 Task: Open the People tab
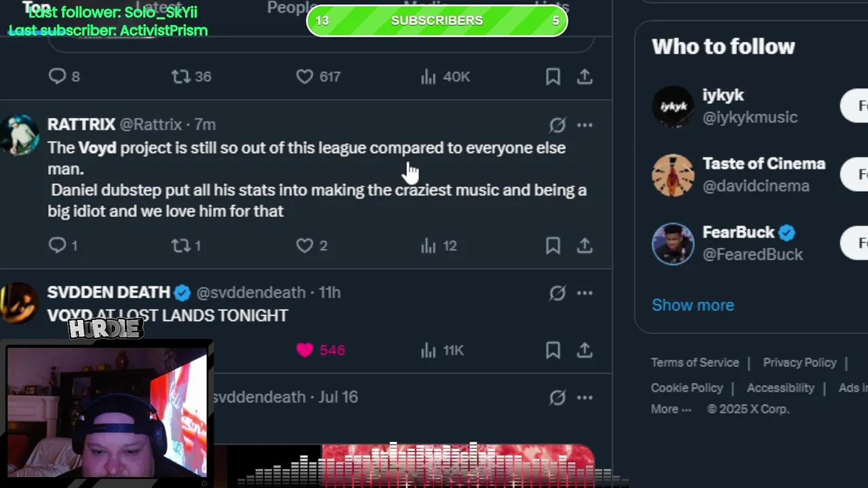[290, 7]
